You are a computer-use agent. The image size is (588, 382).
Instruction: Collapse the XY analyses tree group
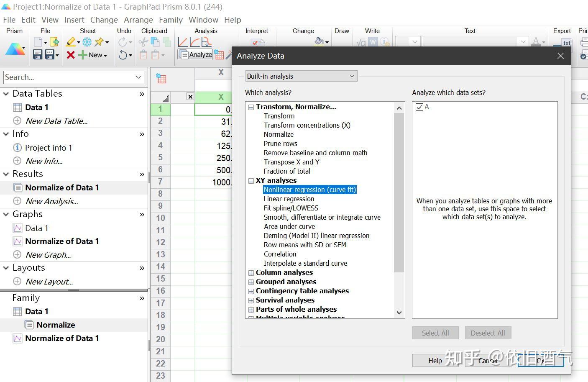click(x=251, y=181)
